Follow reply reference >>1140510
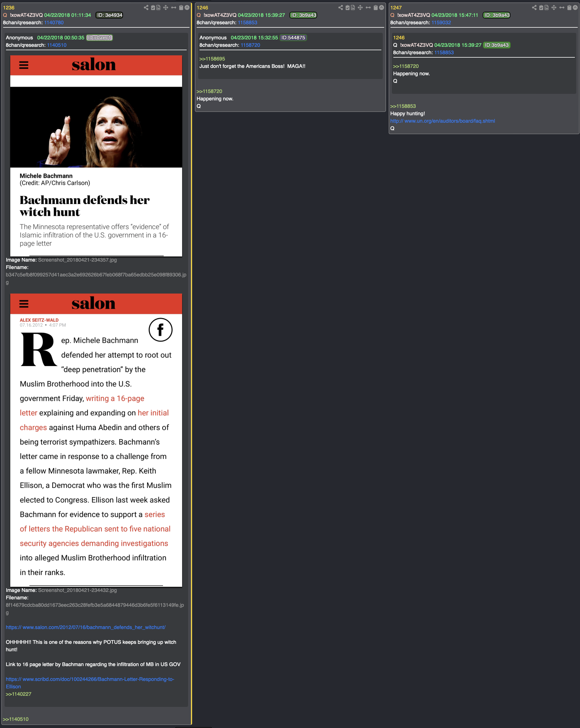 16,719
